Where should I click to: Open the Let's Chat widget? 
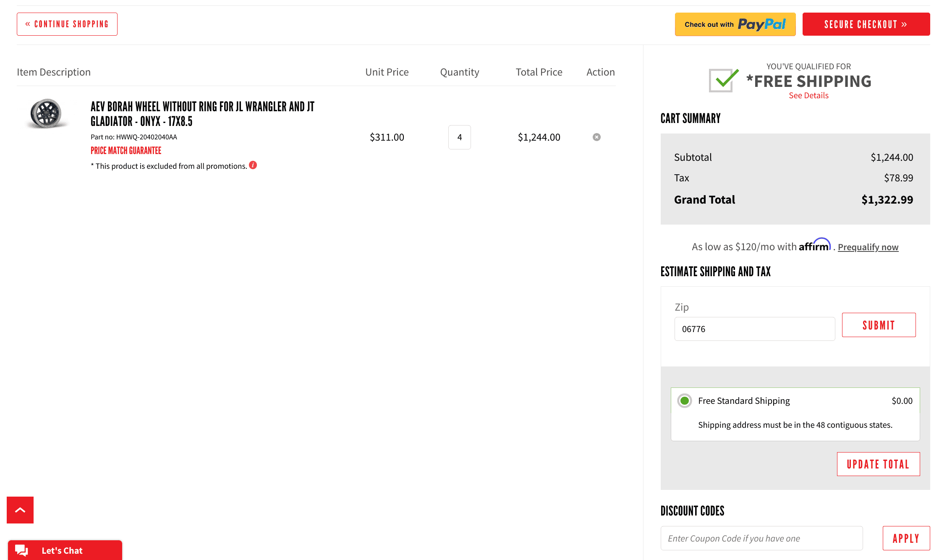click(65, 550)
